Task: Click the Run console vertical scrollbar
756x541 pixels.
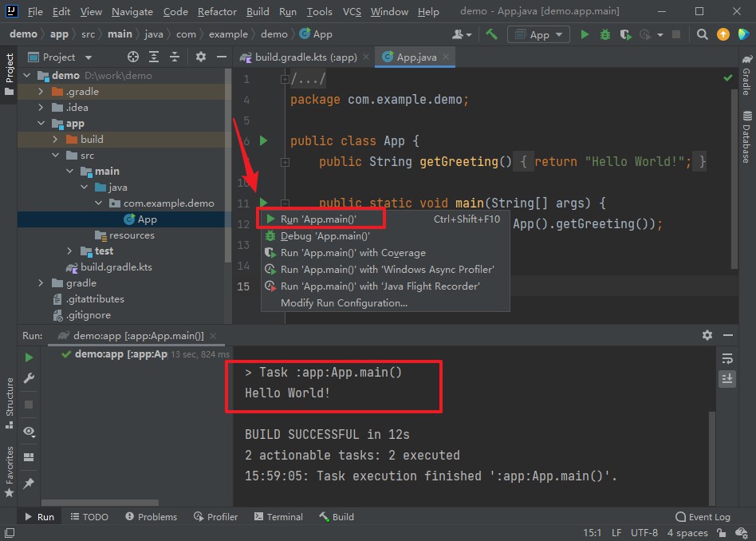Action: click(x=712, y=457)
